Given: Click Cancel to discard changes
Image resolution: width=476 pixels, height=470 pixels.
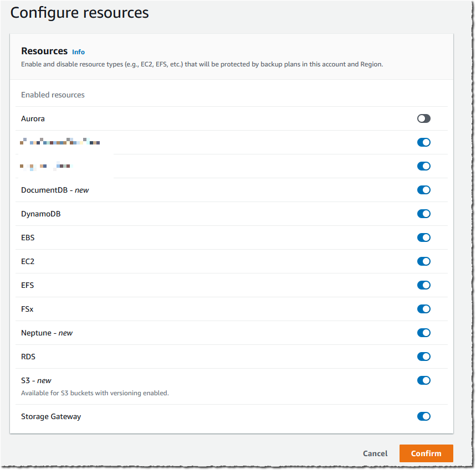Looking at the screenshot, I should pyautogui.click(x=375, y=453).
